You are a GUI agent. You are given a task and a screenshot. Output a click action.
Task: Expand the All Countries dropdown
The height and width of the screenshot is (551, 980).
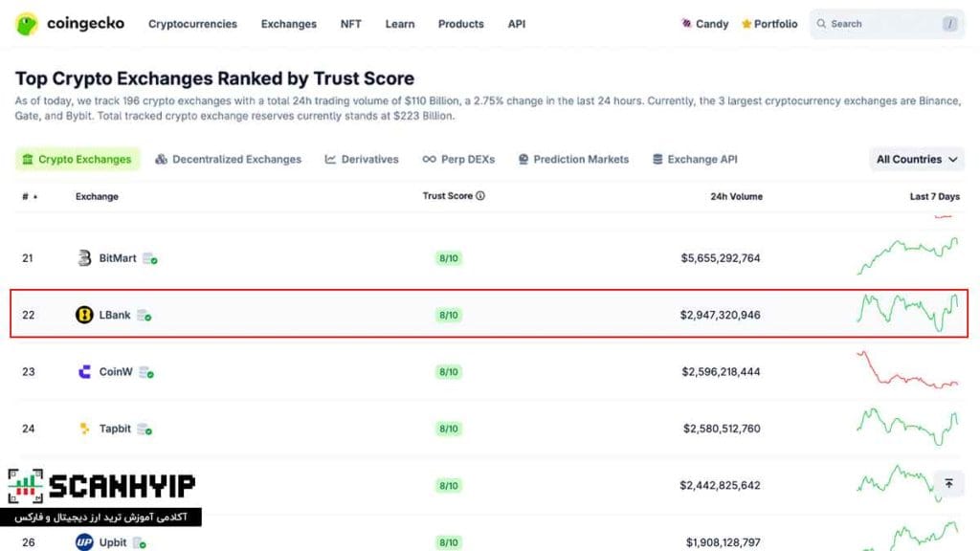coord(916,160)
